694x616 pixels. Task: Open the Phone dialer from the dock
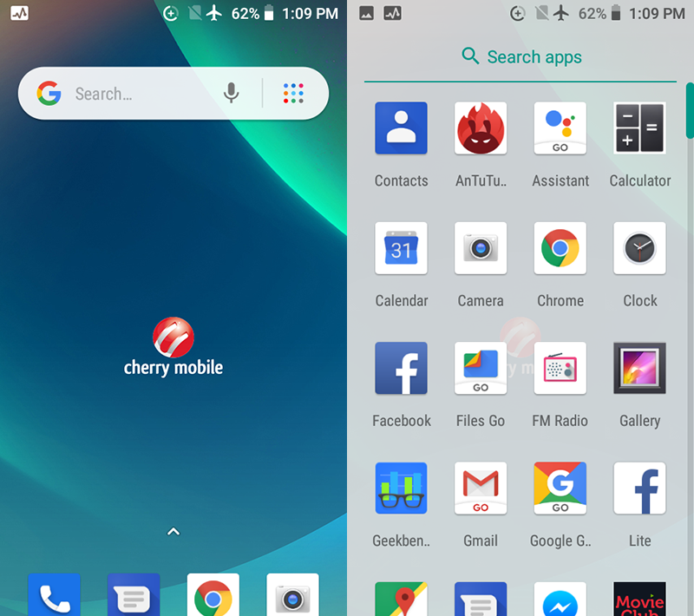tap(54, 595)
